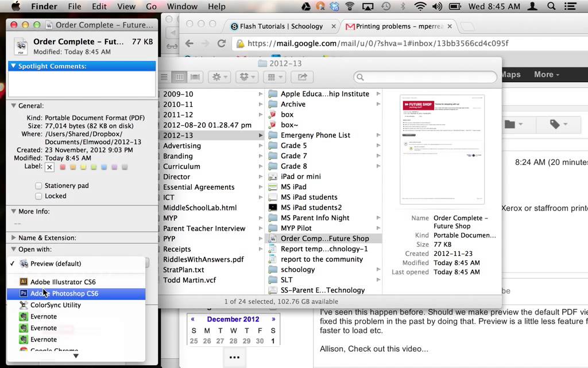Expand the Name & Extension section
The width and height of the screenshot is (588, 368).
[x=14, y=237]
